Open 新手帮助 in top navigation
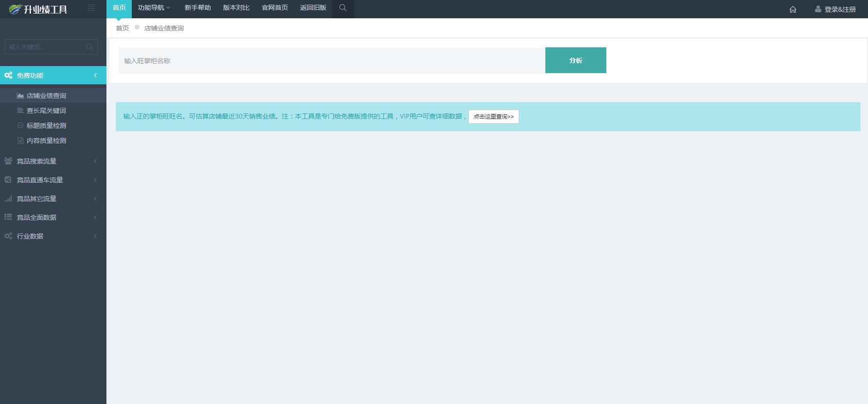The image size is (868, 404). (197, 8)
